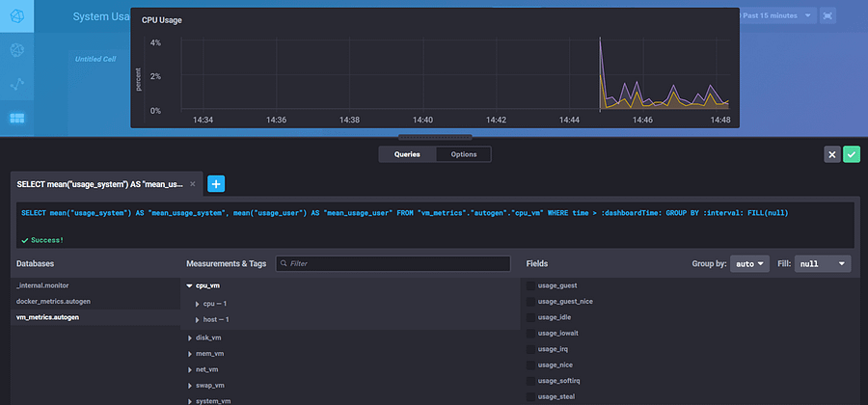868x405 pixels.
Task: Open Dashboards icon in the sidebar
Action: click(x=17, y=118)
